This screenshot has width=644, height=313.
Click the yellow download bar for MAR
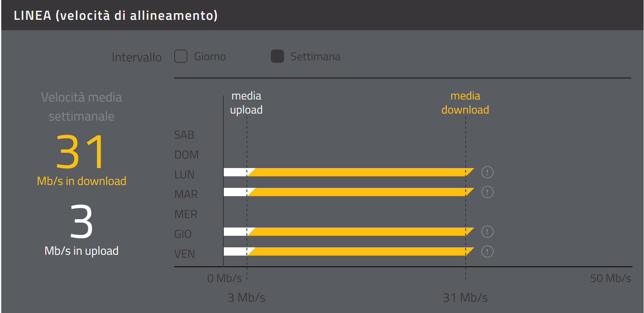[x=359, y=192]
